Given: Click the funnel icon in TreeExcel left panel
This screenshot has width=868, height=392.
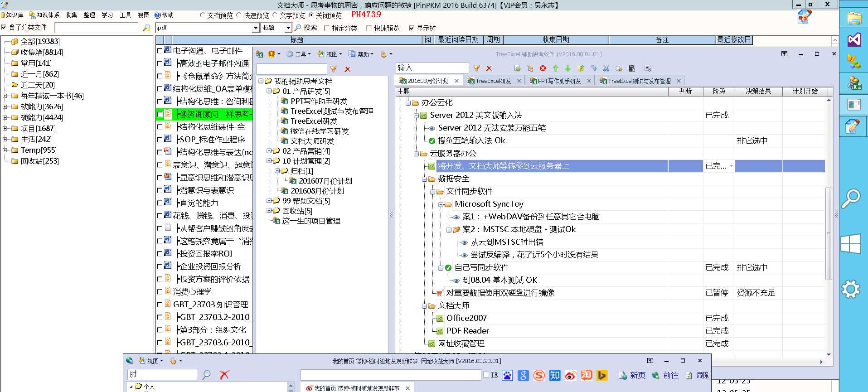Looking at the screenshot, I should 334,69.
